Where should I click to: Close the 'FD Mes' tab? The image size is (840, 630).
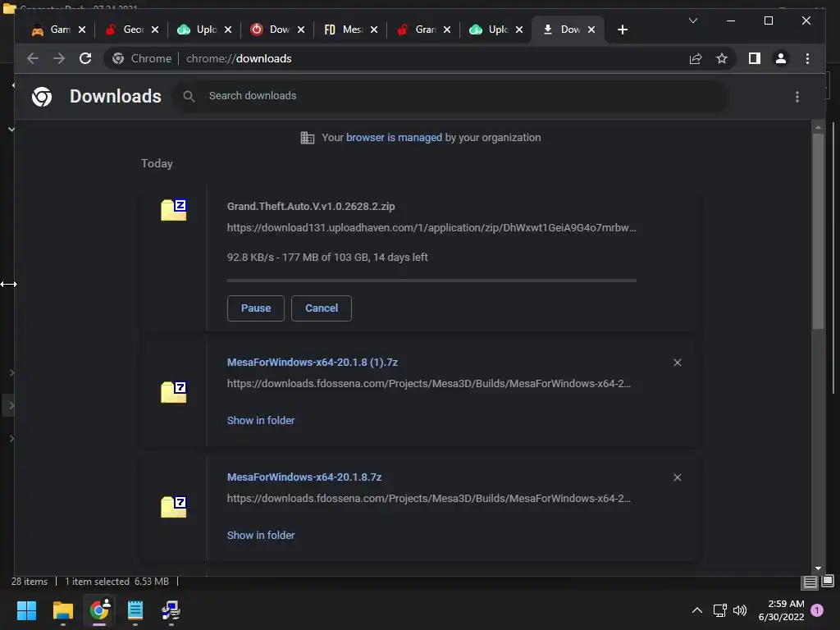(374, 30)
